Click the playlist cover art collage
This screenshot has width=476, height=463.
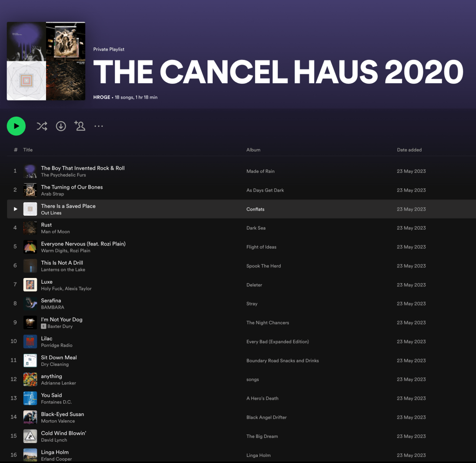pyautogui.click(x=46, y=61)
